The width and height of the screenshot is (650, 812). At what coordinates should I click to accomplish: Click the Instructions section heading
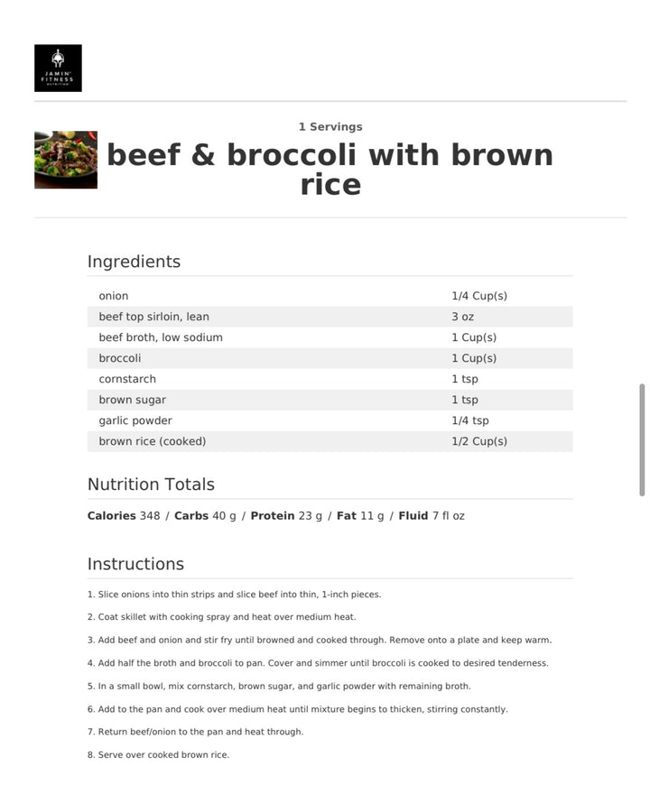coord(135,564)
